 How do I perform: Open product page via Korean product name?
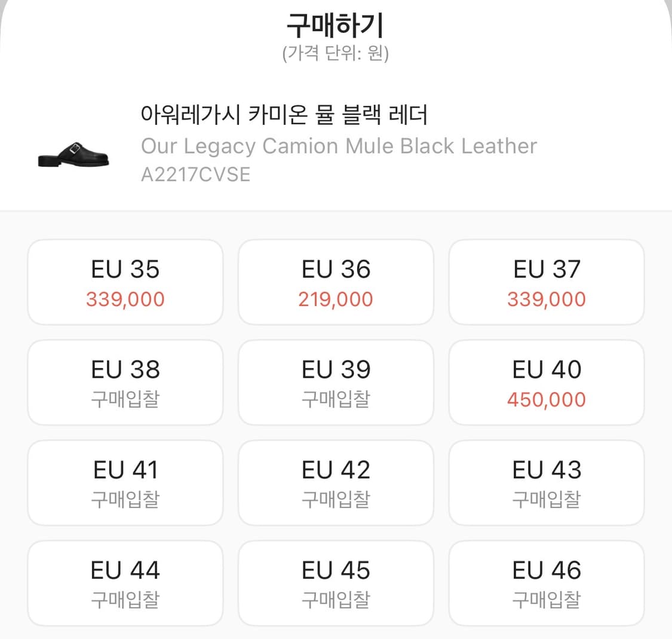click(x=284, y=116)
